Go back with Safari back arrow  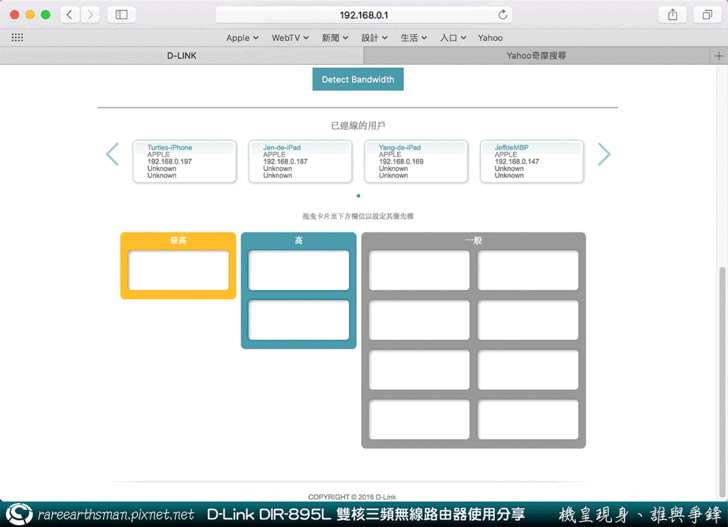[70, 15]
